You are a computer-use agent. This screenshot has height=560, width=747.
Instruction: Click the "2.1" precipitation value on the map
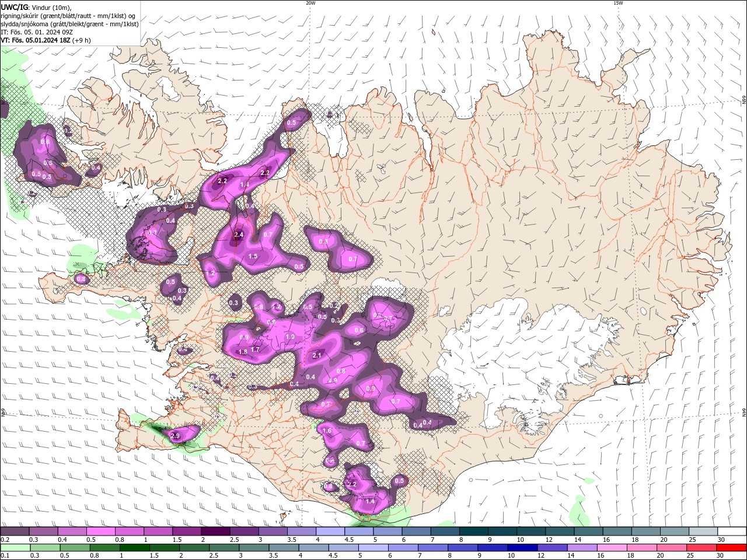pyautogui.click(x=317, y=355)
